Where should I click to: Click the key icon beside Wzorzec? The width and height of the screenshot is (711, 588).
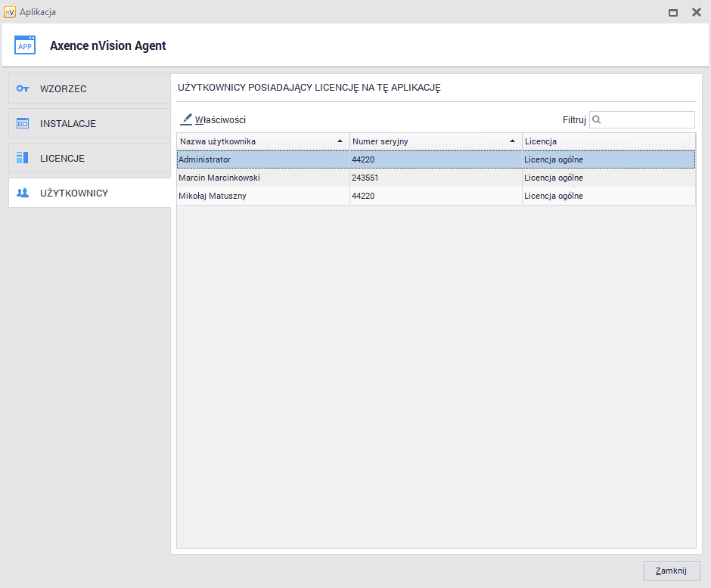tap(23, 88)
